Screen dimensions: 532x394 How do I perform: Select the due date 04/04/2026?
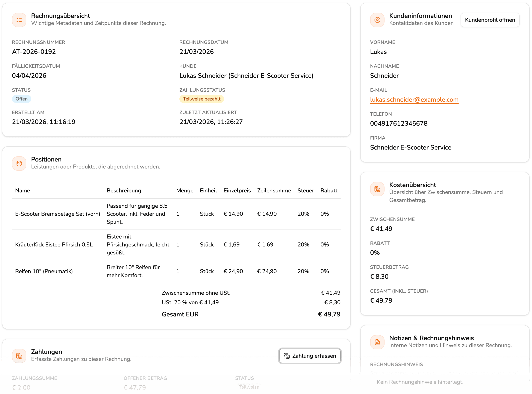pyautogui.click(x=29, y=76)
